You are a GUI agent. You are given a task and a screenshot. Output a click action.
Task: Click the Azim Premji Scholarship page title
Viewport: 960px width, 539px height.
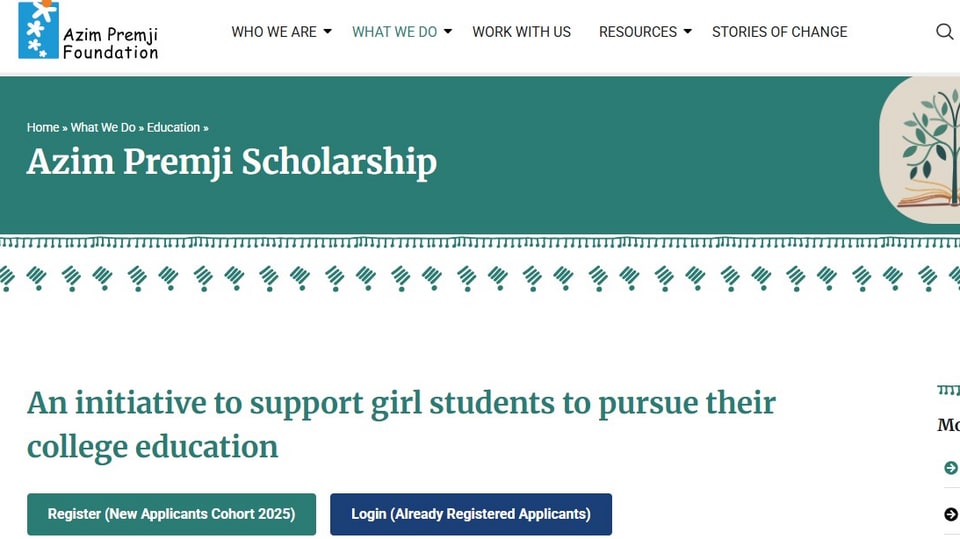(232, 162)
